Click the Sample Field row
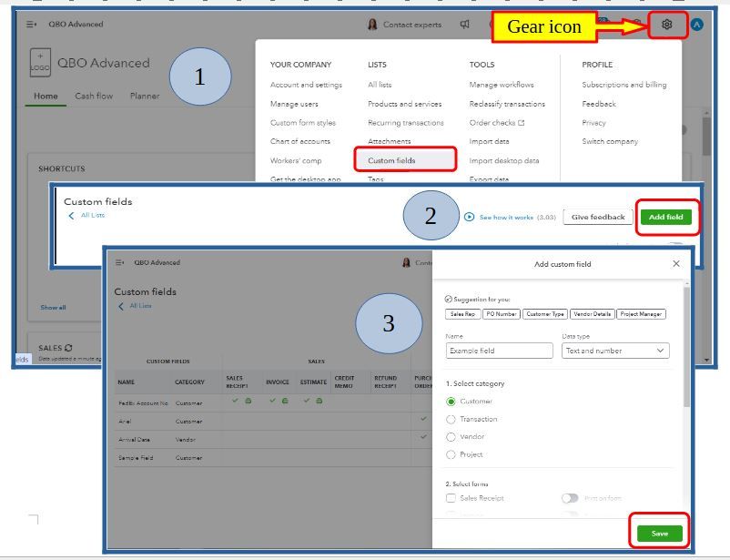The image size is (730, 560). (x=274, y=457)
